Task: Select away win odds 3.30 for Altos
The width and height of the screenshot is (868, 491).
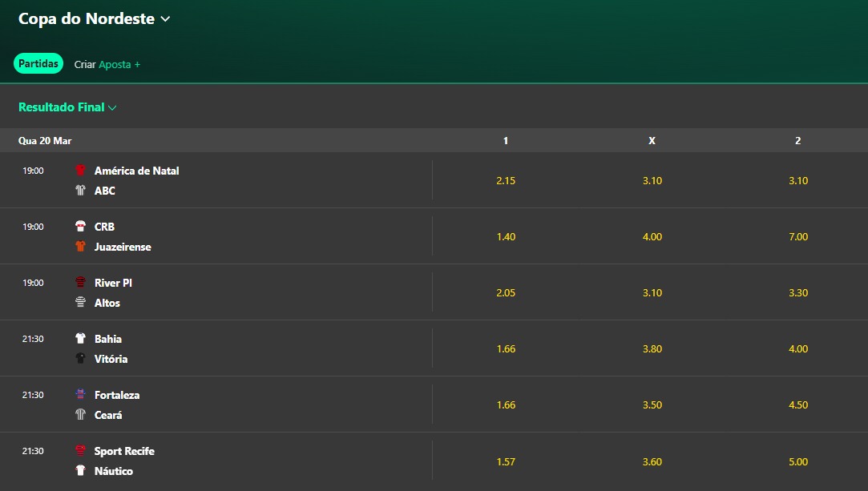Action: pos(798,292)
